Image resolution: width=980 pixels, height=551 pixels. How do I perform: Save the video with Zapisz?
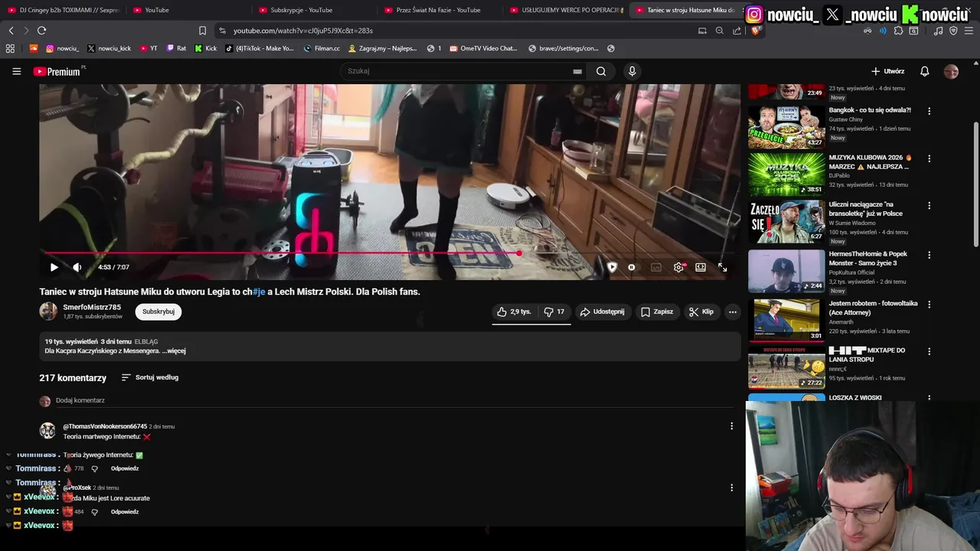tap(657, 311)
